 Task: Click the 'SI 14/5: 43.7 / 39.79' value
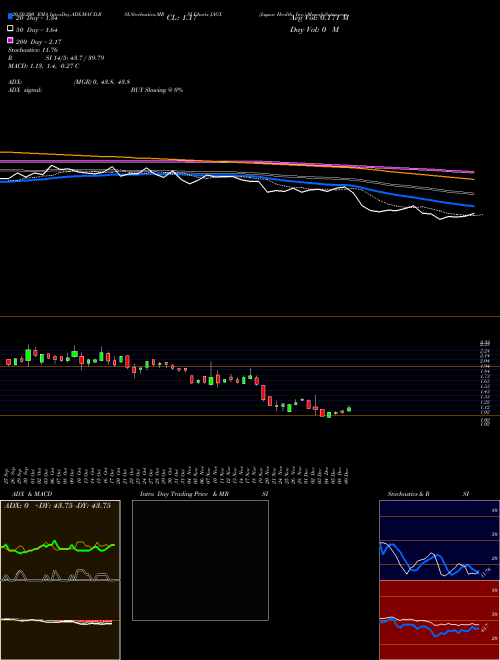click(x=75, y=58)
